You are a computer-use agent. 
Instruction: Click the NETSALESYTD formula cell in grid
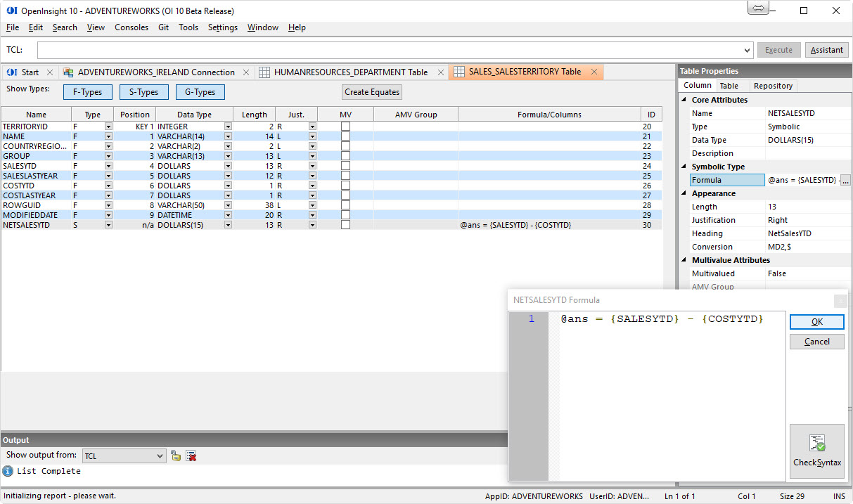[x=549, y=225]
